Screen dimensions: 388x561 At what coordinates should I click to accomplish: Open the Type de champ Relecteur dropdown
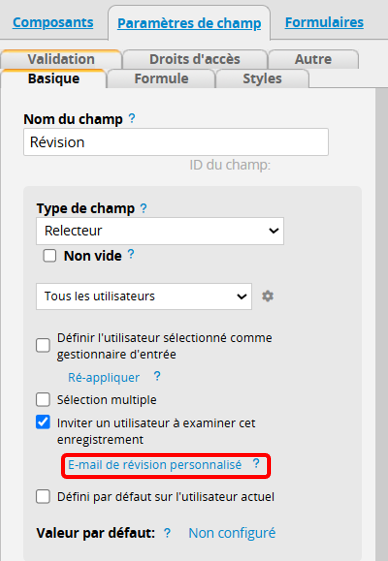point(160,231)
